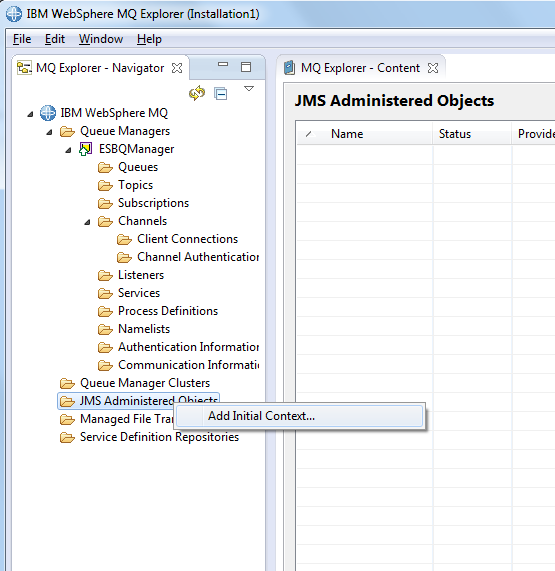Open the Navigator view menu arrow
Image resolution: width=555 pixels, height=571 pixels.
249,88
